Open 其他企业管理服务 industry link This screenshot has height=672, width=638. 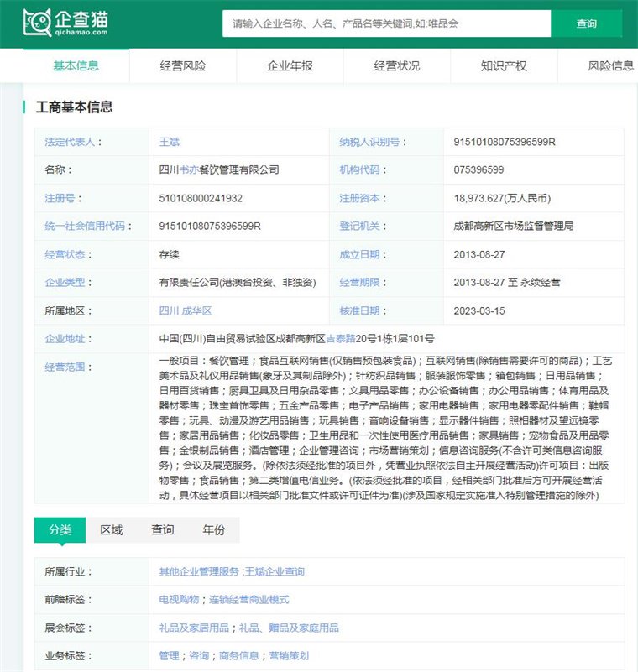point(199,571)
